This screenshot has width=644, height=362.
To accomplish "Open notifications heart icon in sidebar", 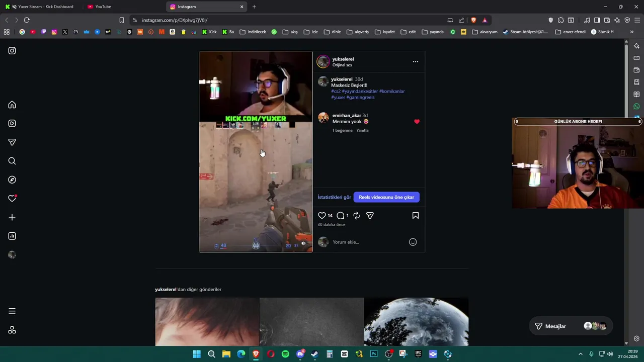I will click(12, 198).
